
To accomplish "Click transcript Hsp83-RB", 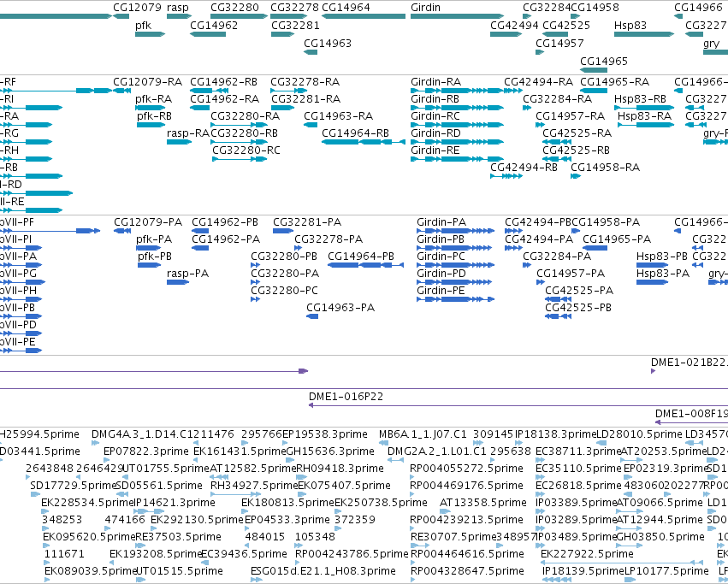I will tap(644, 108).
